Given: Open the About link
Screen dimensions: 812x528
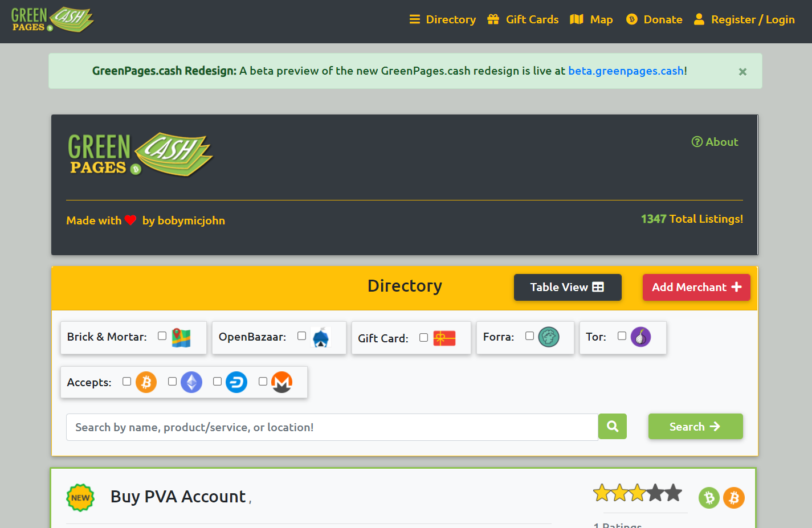Looking at the screenshot, I should tap(715, 142).
